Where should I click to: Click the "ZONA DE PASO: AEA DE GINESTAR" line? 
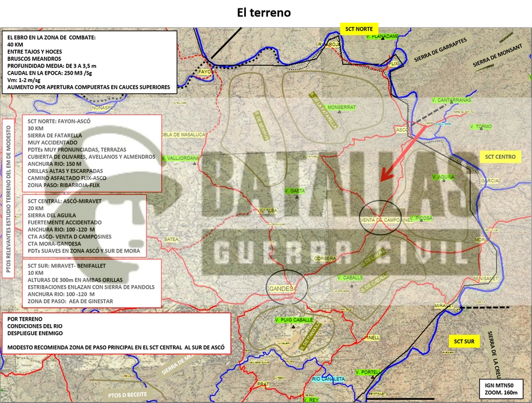pos(70,301)
